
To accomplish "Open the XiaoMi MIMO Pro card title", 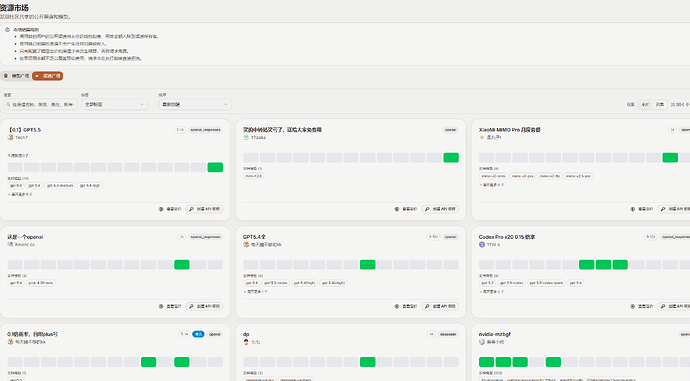I will [510, 130].
